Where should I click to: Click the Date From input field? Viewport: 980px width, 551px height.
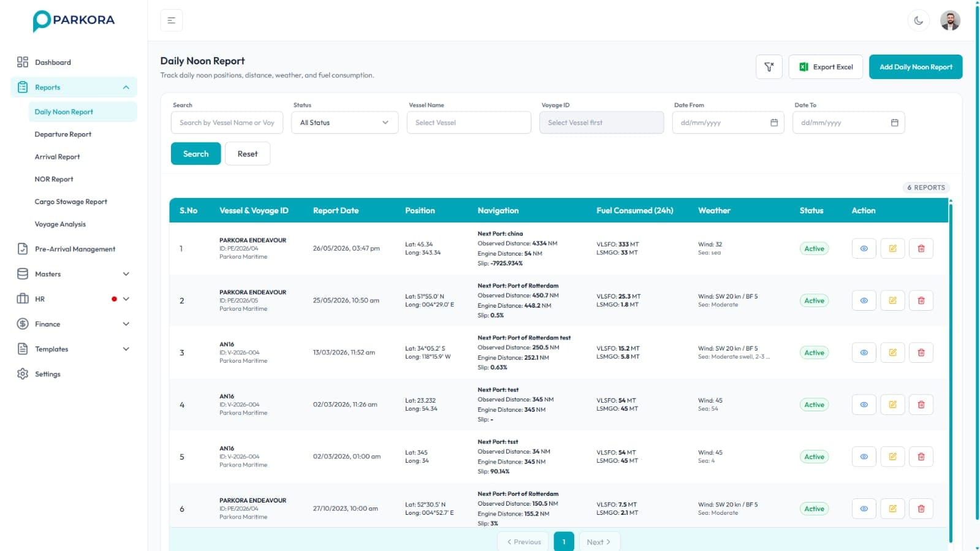click(x=727, y=123)
